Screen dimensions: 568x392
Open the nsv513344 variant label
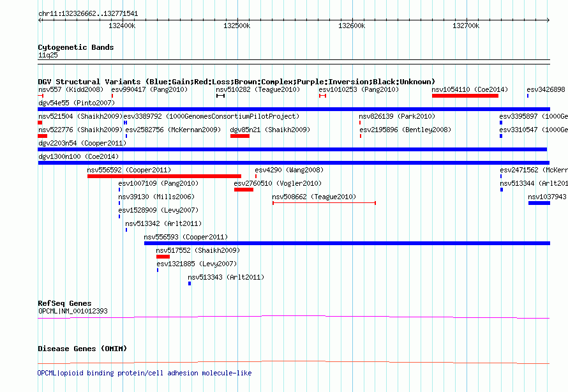point(534,183)
